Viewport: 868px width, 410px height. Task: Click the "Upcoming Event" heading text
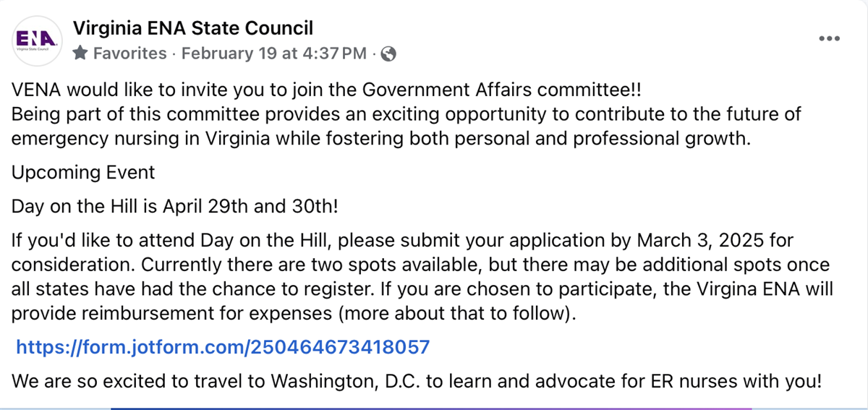point(83,173)
